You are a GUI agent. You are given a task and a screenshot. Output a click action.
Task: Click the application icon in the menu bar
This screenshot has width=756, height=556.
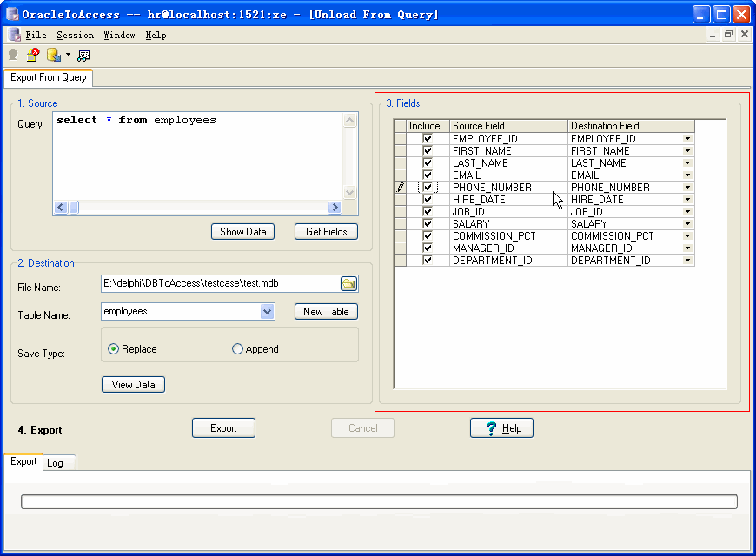click(14, 35)
